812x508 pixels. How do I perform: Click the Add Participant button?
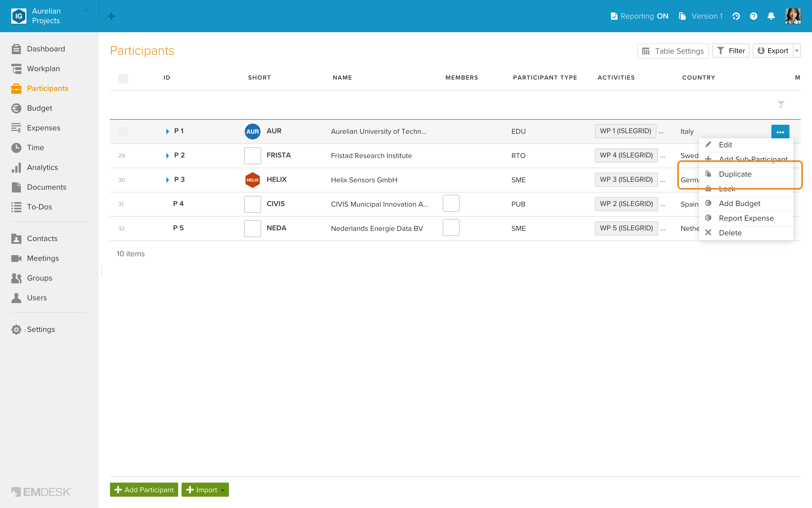pos(144,490)
